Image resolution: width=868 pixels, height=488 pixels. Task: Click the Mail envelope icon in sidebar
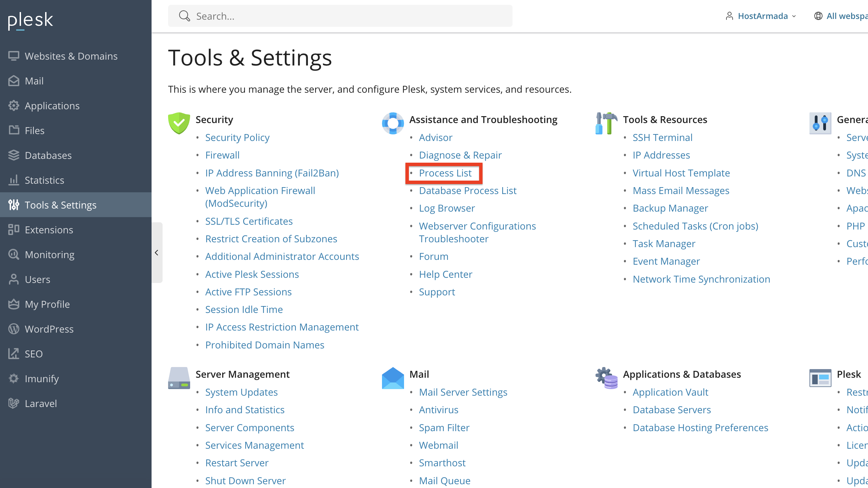pos(14,81)
